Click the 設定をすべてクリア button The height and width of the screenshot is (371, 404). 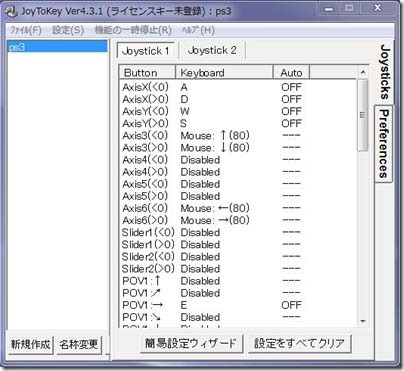click(x=299, y=343)
